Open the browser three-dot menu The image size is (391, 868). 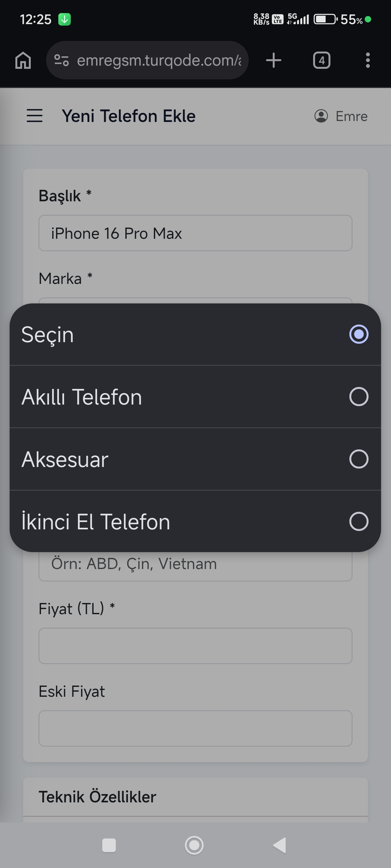tap(368, 61)
